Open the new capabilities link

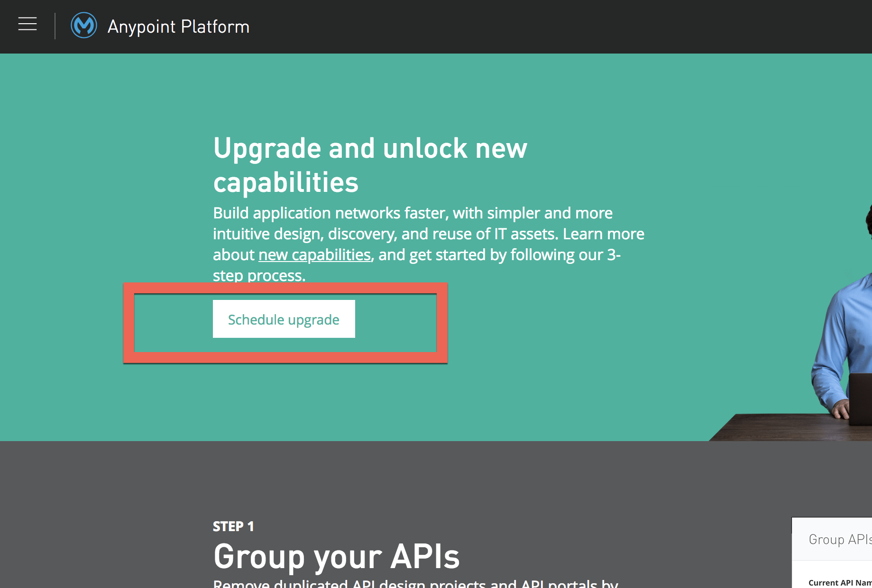tap(314, 254)
